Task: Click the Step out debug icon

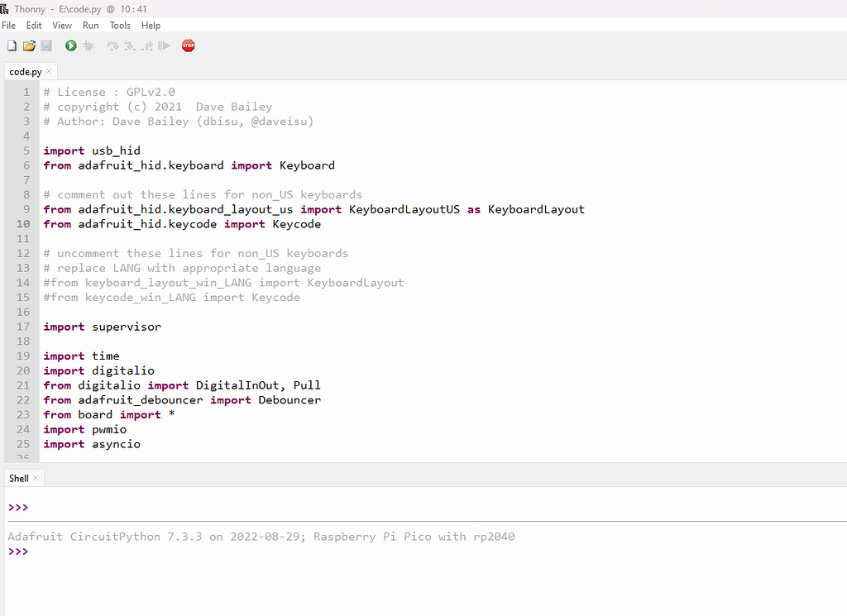Action: tap(147, 45)
